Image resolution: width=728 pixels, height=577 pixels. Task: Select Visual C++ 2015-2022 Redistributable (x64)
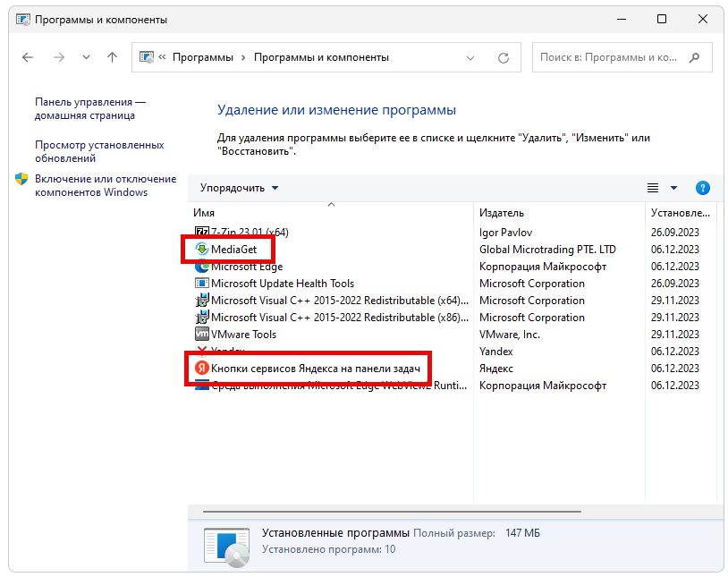(339, 301)
